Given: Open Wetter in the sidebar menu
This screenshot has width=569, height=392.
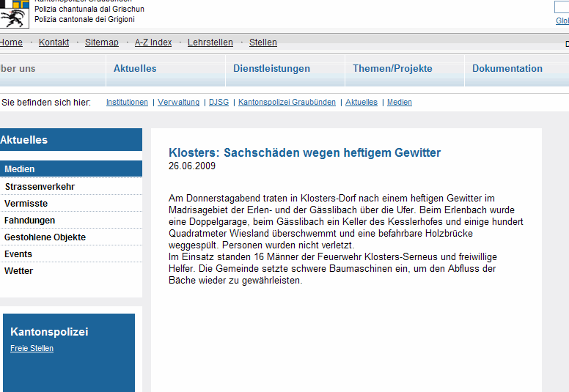Looking at the screenshot, I should click(x=71, y=271).
